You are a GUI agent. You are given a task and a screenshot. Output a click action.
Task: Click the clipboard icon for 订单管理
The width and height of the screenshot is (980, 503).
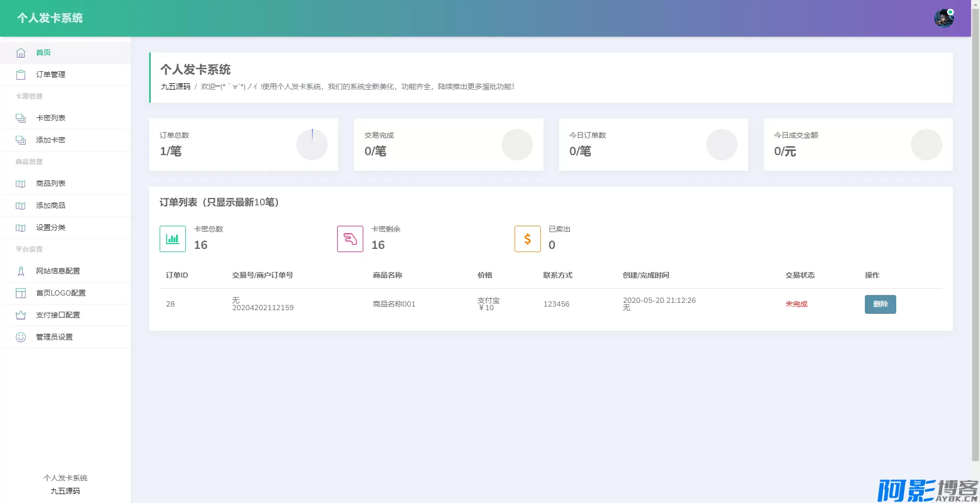coord(20,75)
